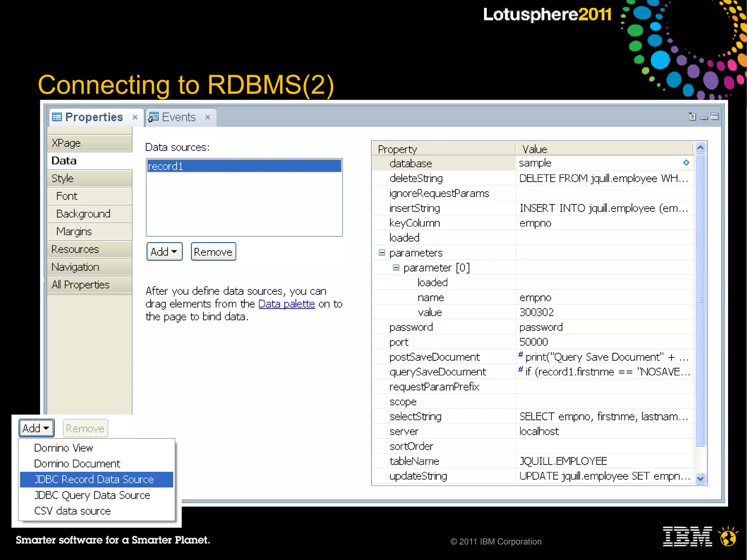Viewport: 747px width, 560px height.
Task: Click the tableName value 'JQUILL.EMPLOYEE'
Action: 563,461
